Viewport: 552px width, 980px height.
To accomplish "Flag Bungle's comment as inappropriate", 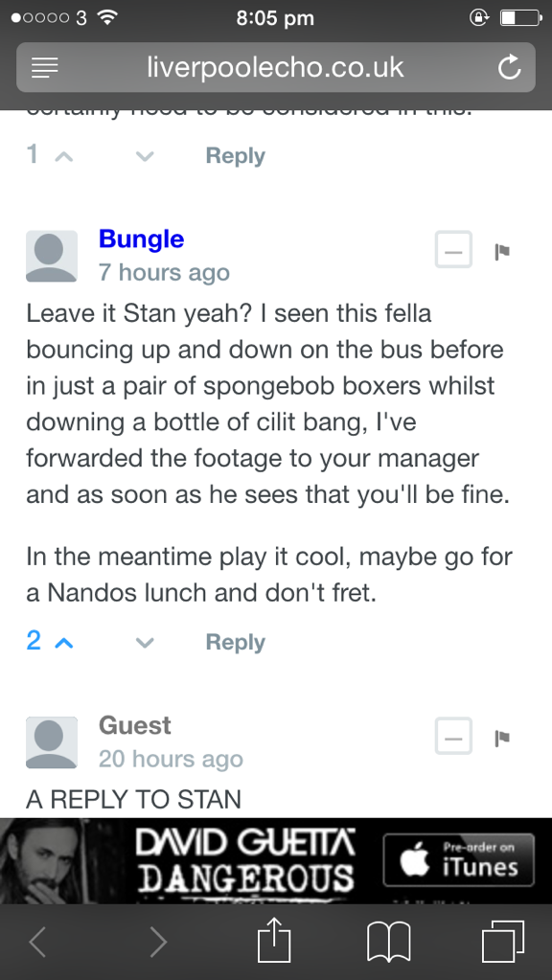I will point(502,251).
